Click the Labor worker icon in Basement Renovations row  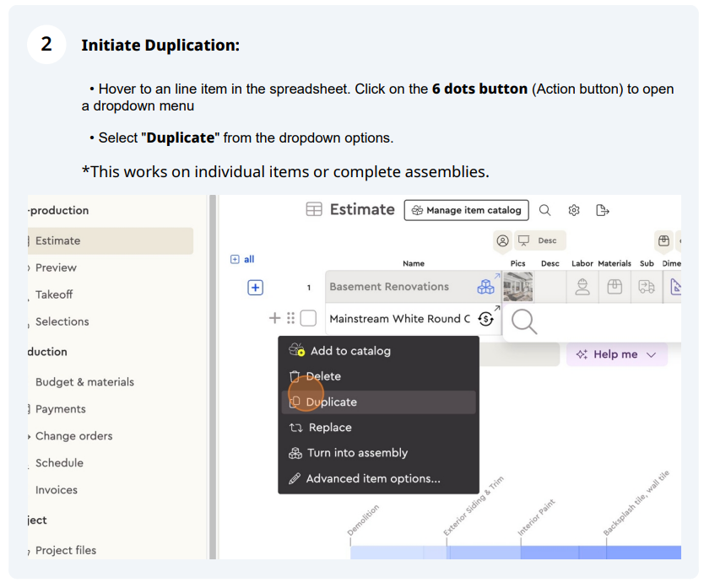[x=582, y=286]
